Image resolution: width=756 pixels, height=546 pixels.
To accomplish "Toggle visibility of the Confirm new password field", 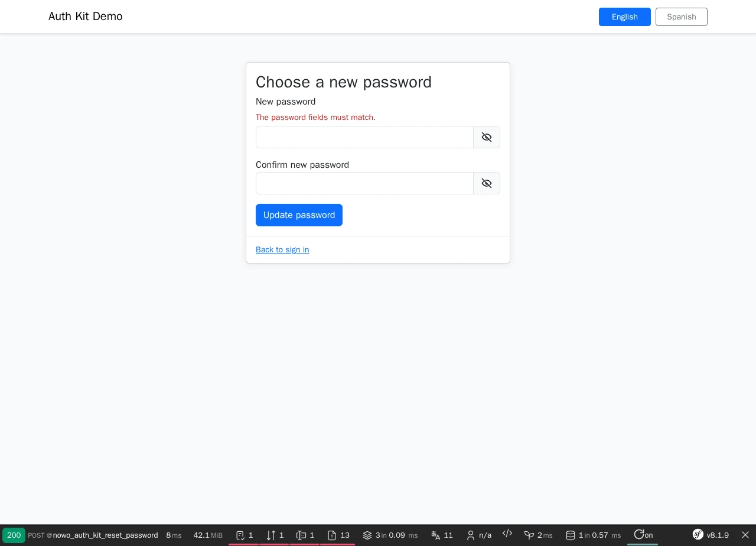I will click(x=487, y=183).
